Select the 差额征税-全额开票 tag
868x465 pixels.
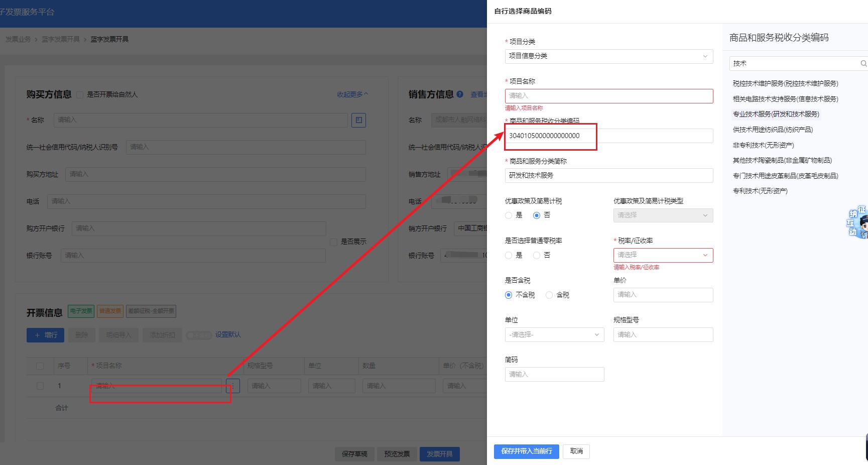coord(151,311)
